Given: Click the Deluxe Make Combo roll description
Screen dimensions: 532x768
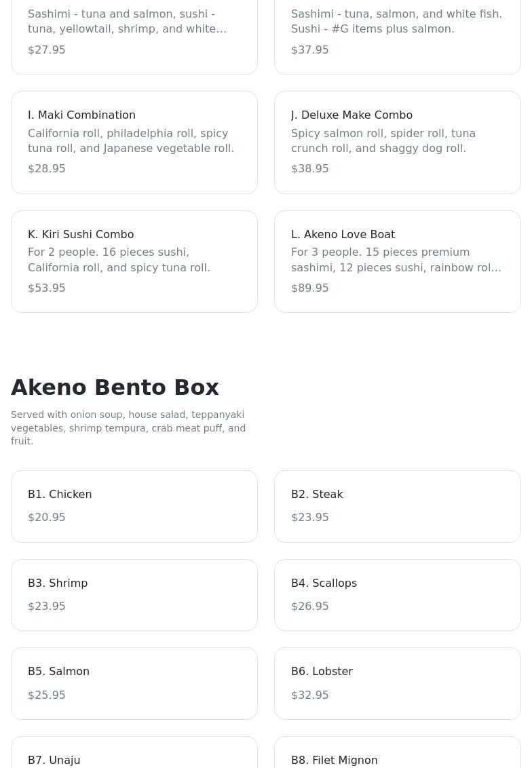Looking at the screenshot, I should click(383, 141).
